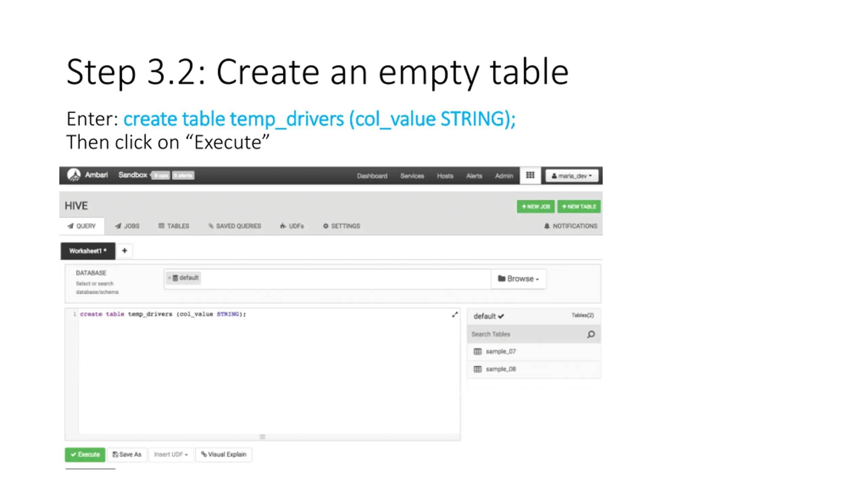868x488 pixels.
Task: Open Alerts in top navigation
Action: coord(474,176)
